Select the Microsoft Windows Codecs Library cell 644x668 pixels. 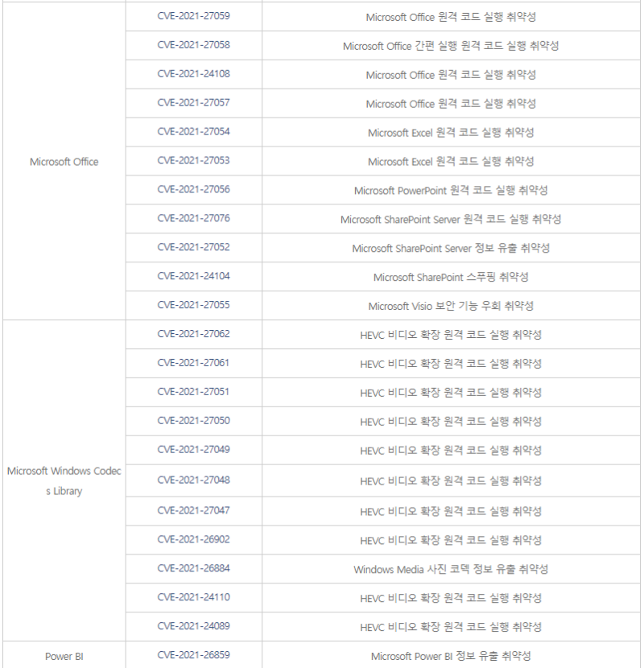(x=64, y=480)
